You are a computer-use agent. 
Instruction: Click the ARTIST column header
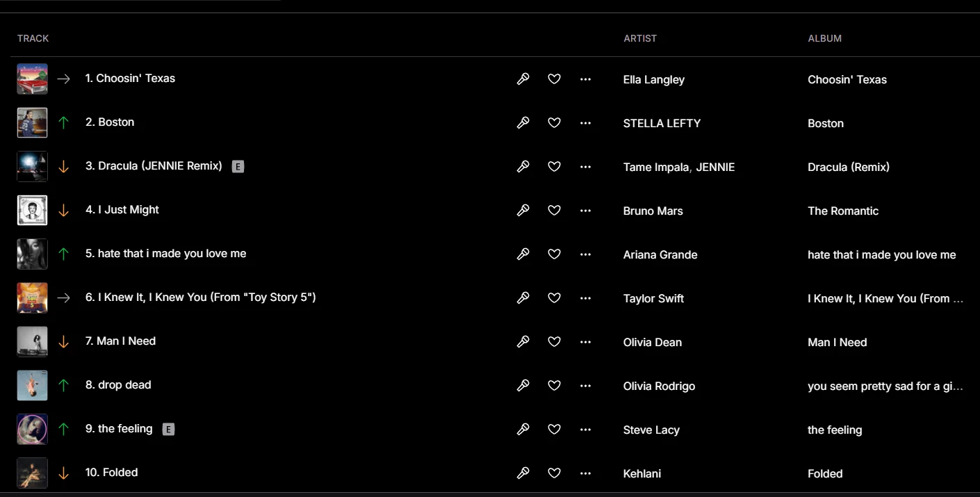pos(640,38)
